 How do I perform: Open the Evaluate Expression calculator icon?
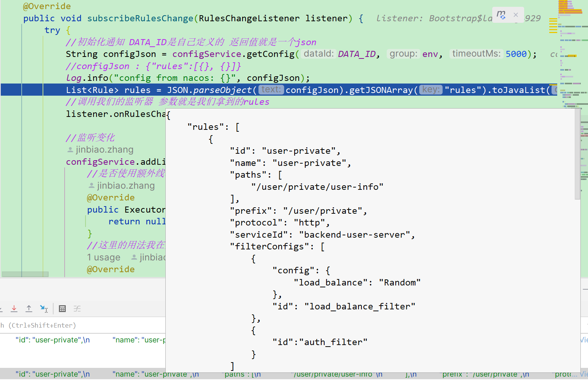pyautogui.click(x=62, y=309)
